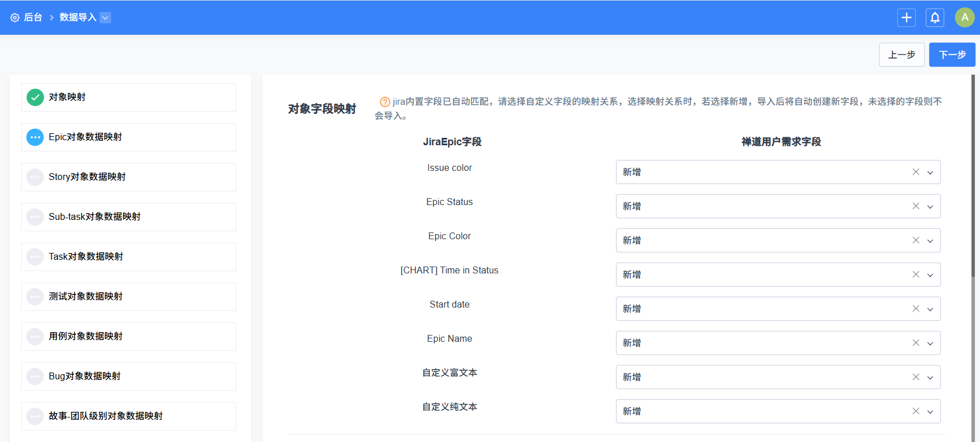This screenshot has width=980, height=442.
Task: Expand the Epic Status dropdown arrow
Action: (930, 207)
